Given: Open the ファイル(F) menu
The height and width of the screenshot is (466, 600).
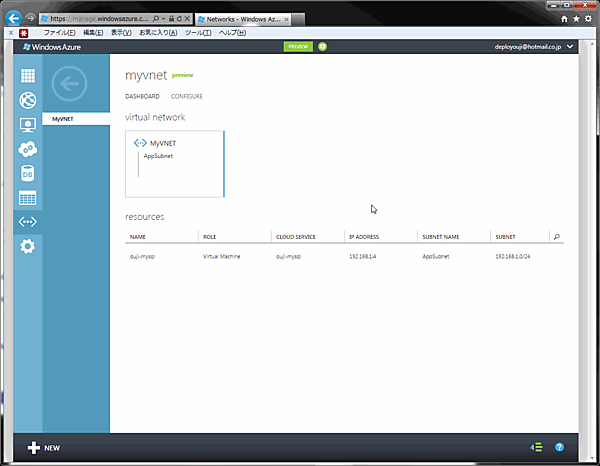Looking at the screenshot, I should [59, 33].
